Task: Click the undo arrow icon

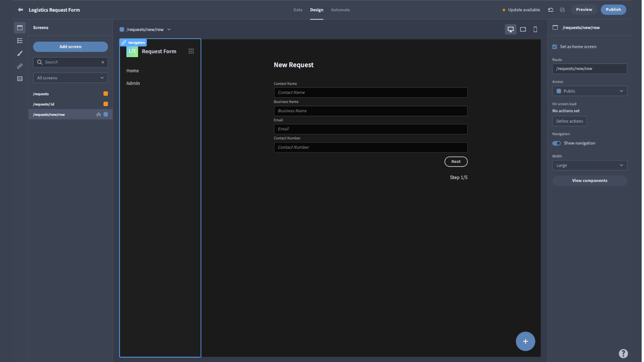Action: pos(551,10)
